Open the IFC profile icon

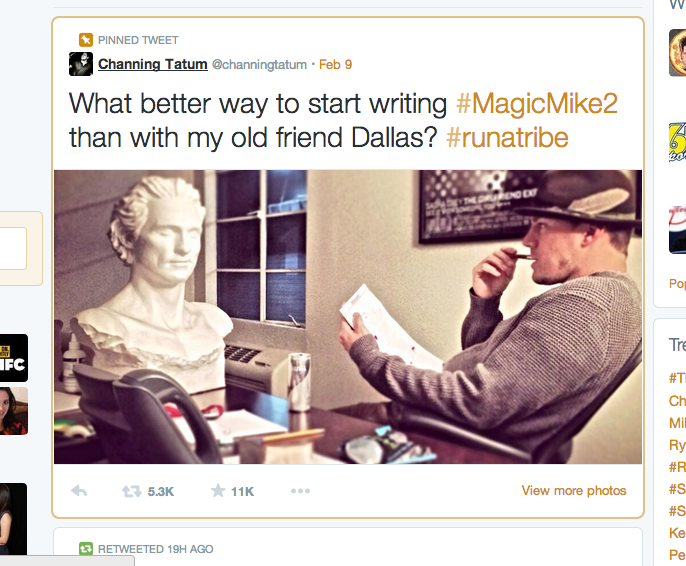point(13,358)
